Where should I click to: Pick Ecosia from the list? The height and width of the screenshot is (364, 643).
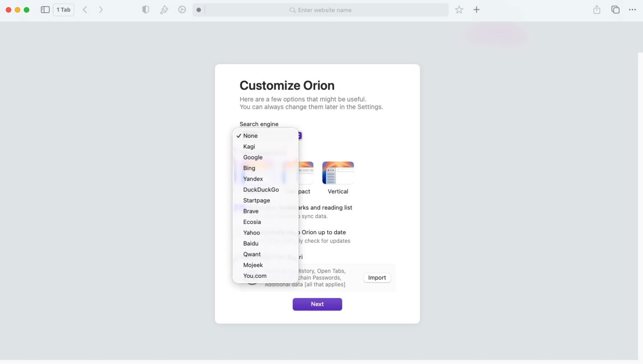point(265,222)
